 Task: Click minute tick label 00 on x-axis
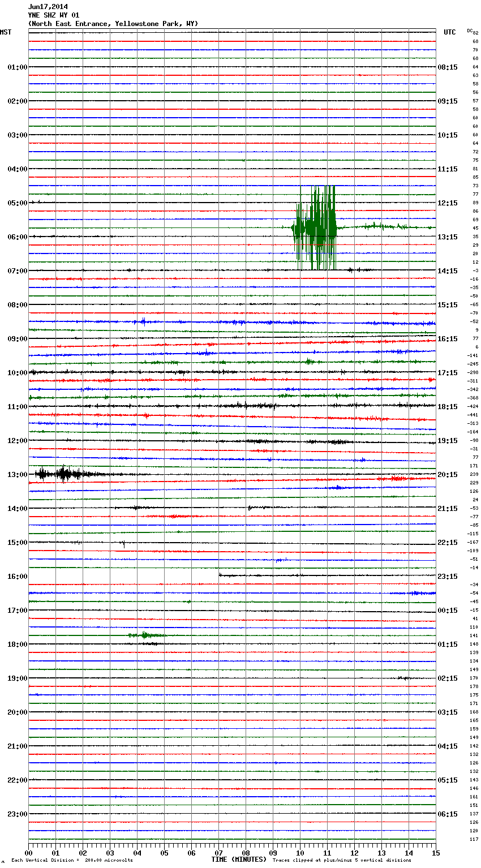tap(28, 853)
